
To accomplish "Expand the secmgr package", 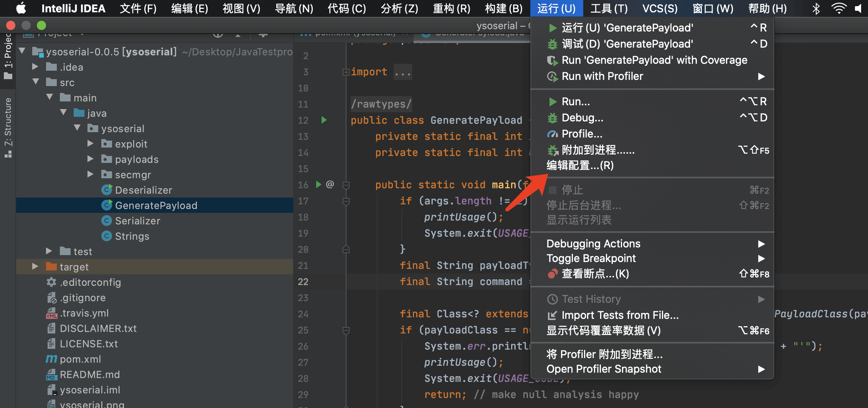I will pyautogui.click(x=91, y=174).
